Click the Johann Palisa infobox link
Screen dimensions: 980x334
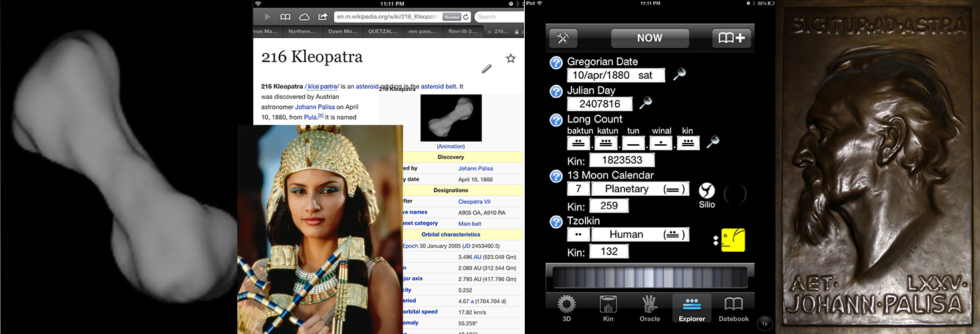pyautogui.click(x=475, y=168)
